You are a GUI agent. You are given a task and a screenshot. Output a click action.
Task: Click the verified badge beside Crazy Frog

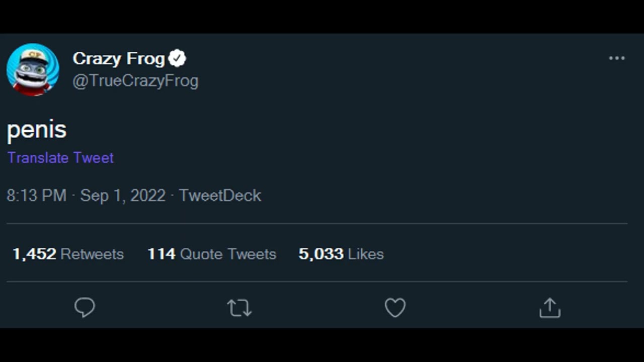coord(177,59)
